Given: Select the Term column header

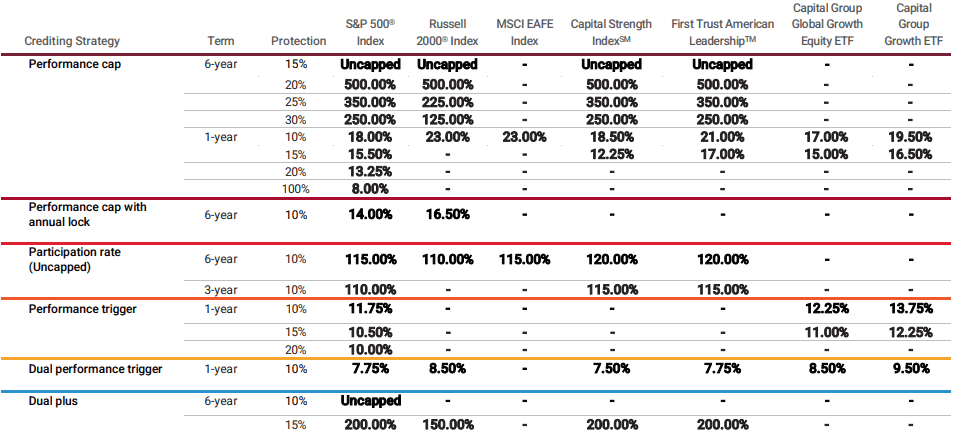Looking at the screenshot, I should pos(220,41).
